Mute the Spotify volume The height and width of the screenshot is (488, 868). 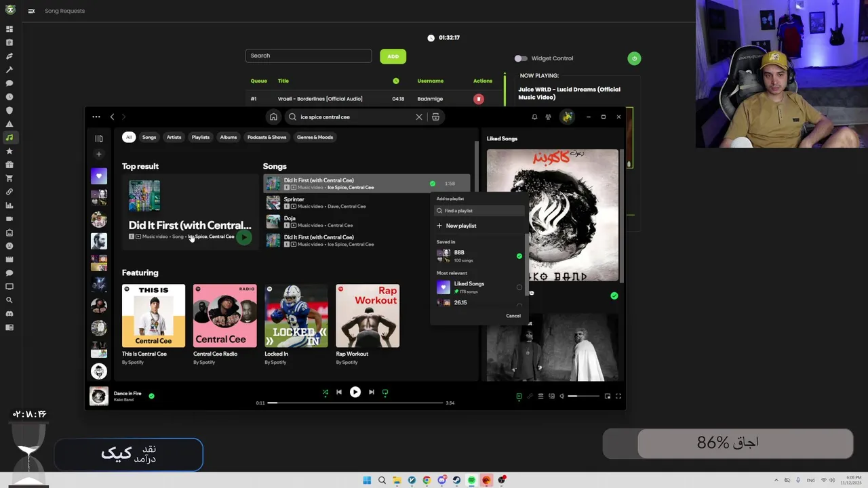(561, 396)
